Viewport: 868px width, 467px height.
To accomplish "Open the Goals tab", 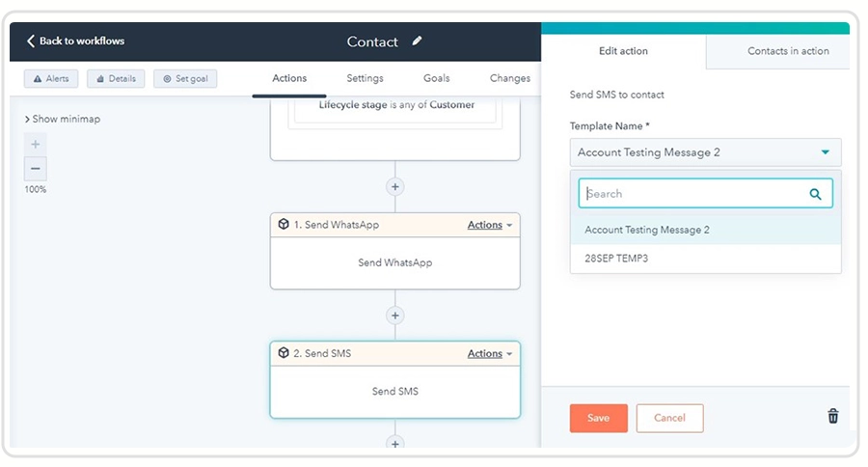I will click(436, 79).
